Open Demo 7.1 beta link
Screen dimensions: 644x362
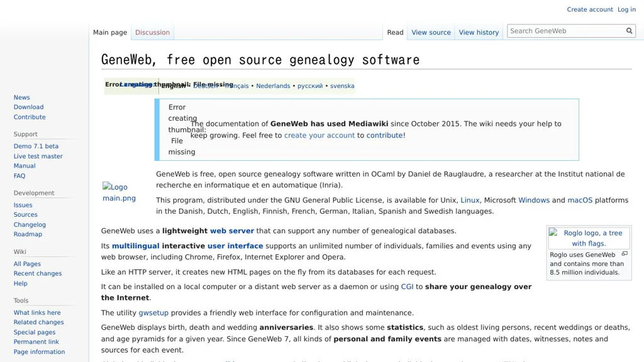tap(36, 146)
